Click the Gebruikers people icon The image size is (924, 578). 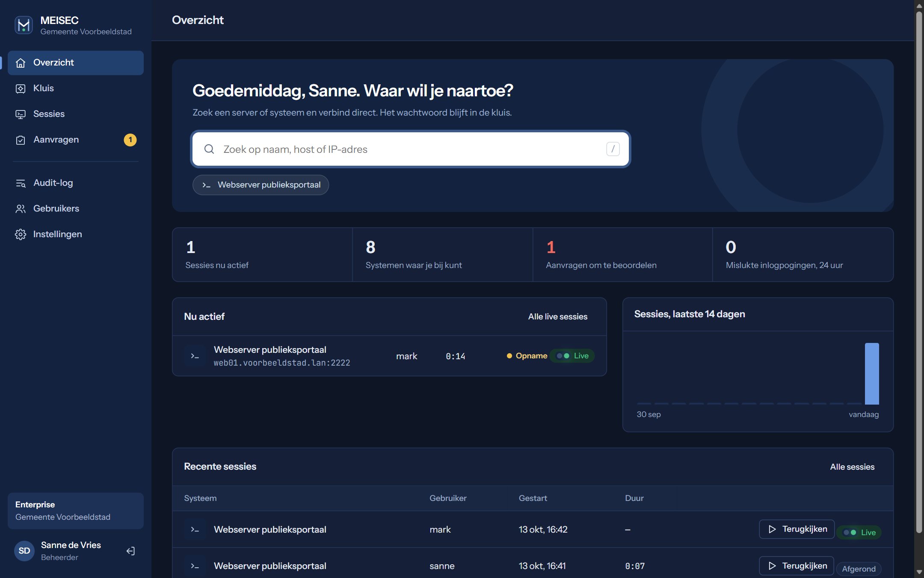pos(21,209)
